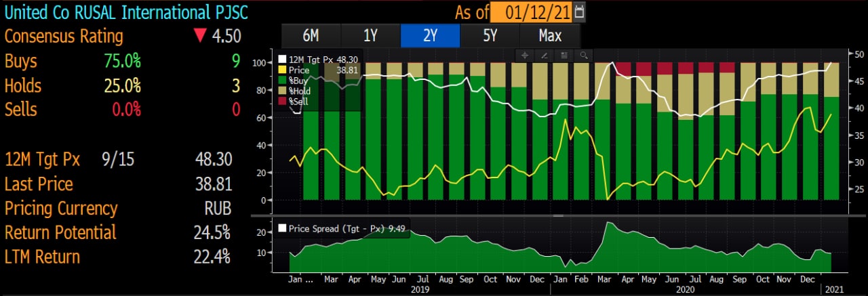This screenshot has height=296, width=868.
Task: Click the 4.50 consensus rating value
Action: tap(226, 37)
